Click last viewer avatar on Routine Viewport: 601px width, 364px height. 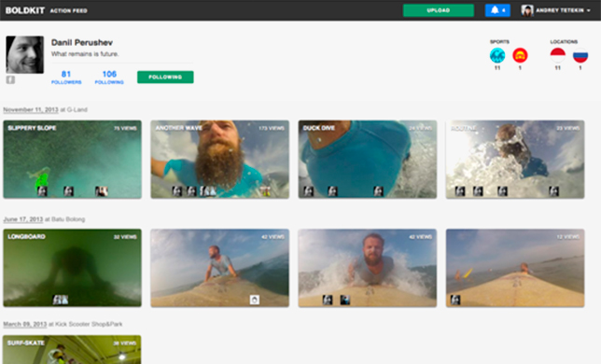pyautogui.click(x=553, y=190)
